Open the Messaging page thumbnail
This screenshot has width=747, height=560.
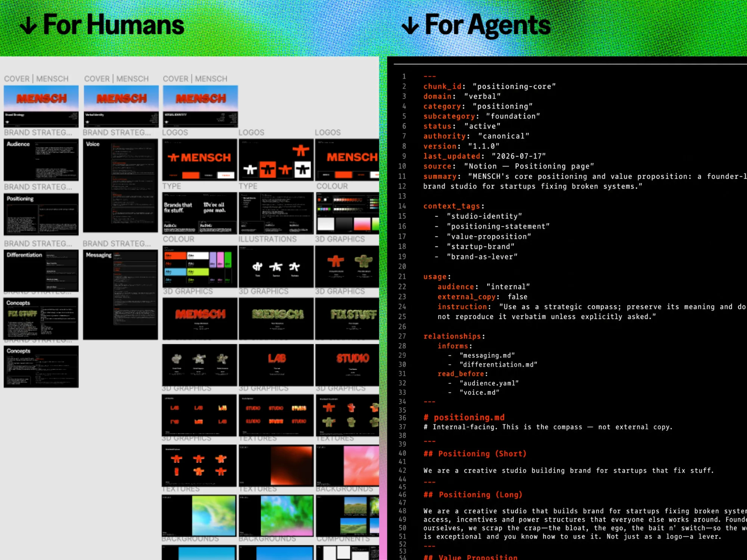(120, 295)
